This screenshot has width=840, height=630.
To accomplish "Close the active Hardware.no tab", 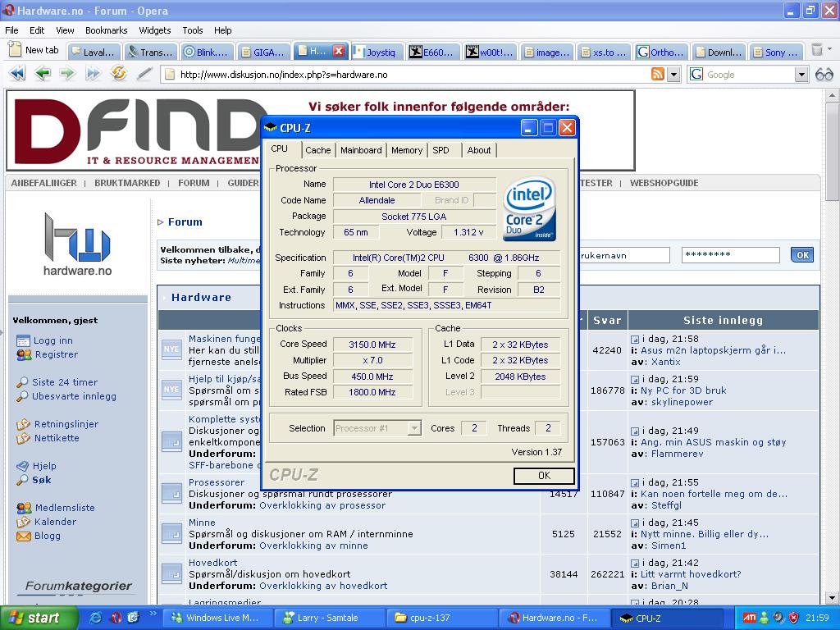I will [x=339, y=51].
